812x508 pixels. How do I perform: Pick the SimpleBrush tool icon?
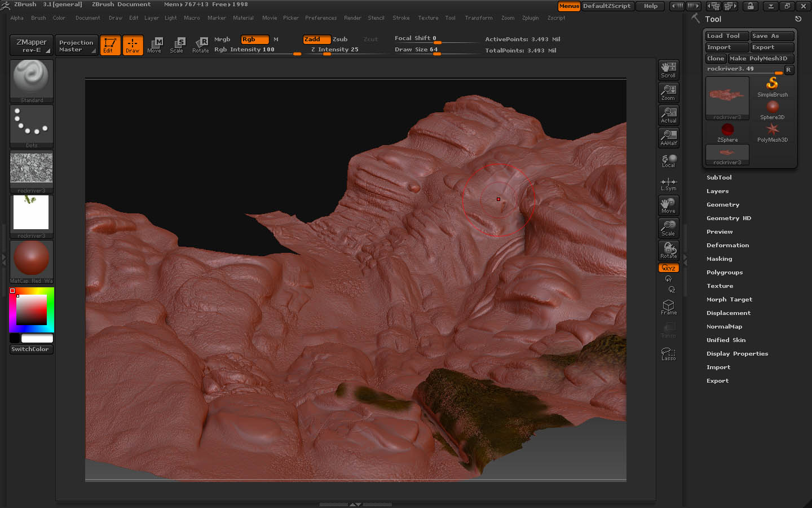tap(772, 87)
